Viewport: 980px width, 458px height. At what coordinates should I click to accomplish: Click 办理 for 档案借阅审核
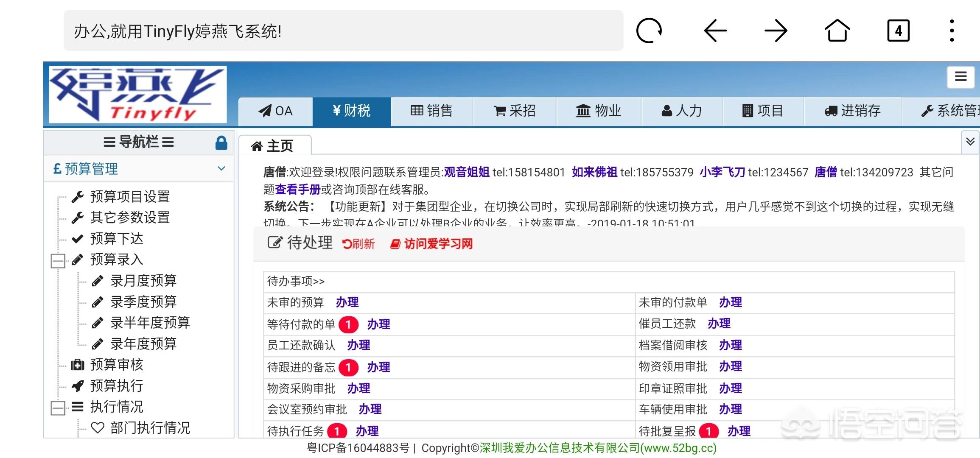[x=731, y=345]
